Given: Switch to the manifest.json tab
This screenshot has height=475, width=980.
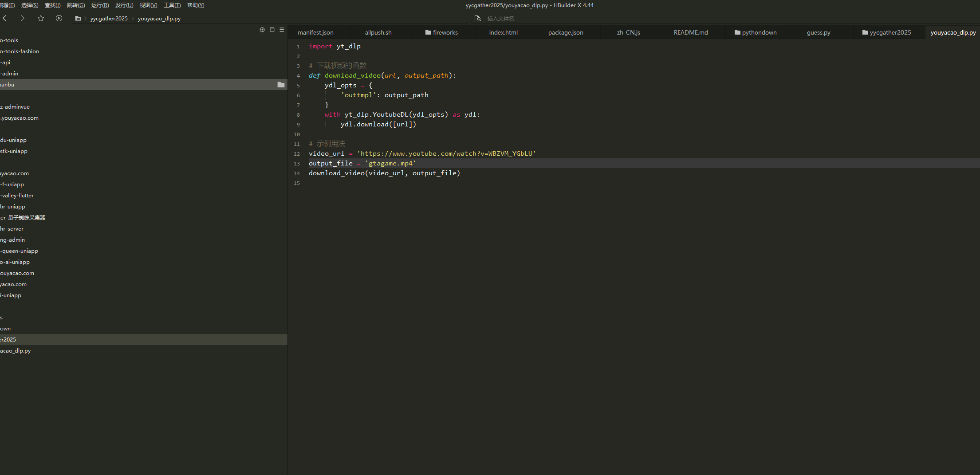Looking at the screenshot, I should (x=315, y=32).
